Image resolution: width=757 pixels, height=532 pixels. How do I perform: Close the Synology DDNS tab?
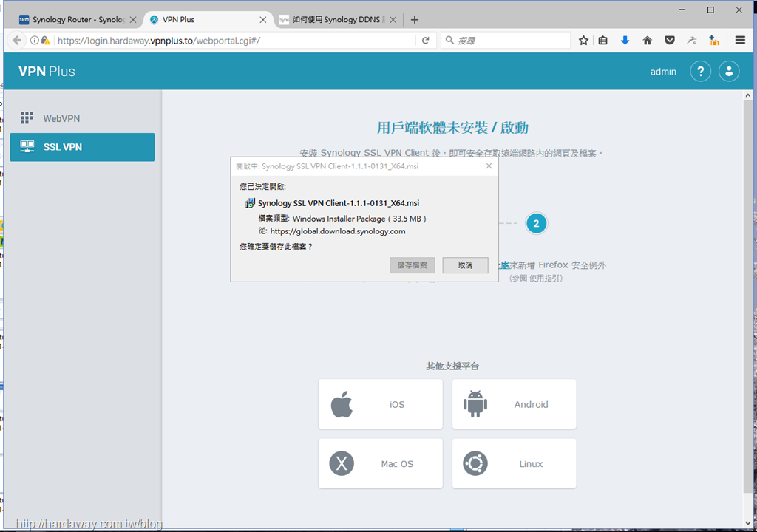point(393,20)
